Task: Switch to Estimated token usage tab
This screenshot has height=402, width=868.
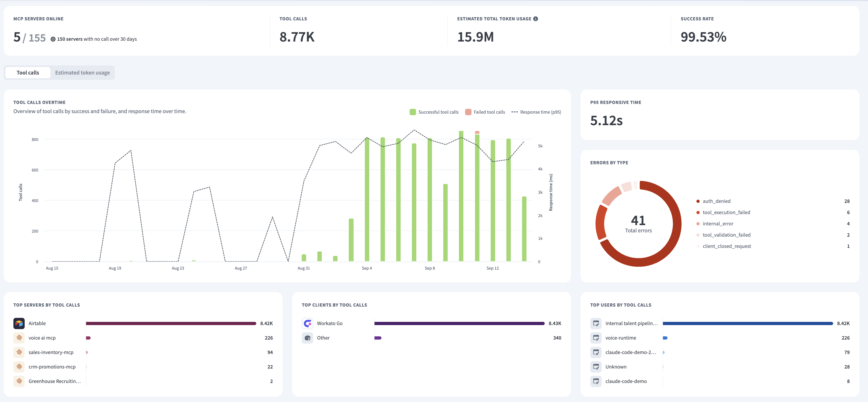Action: coord(83,73)
